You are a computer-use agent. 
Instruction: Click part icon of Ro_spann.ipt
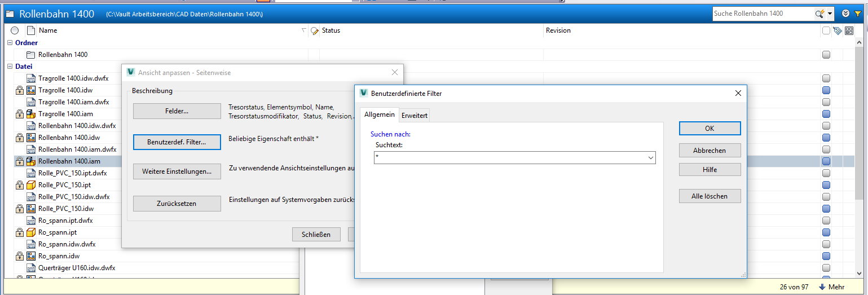tap(31, 232)
